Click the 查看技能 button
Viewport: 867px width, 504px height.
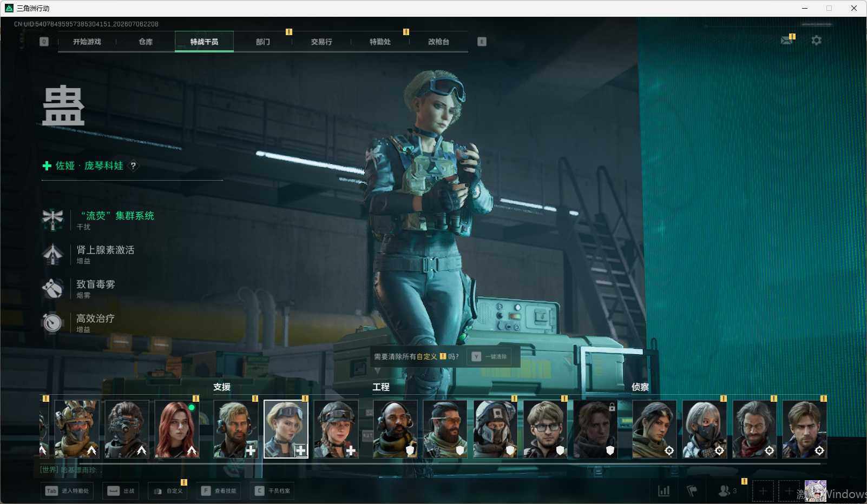pyautogui.click(x=219, y=491)
